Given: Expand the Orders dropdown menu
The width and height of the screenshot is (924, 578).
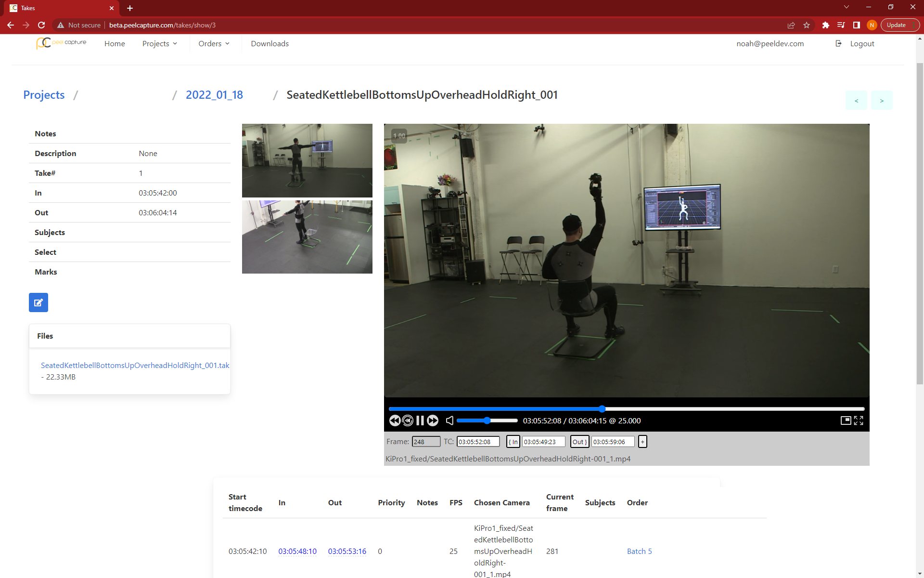Looking at the screenshot, I should [214, 43].
